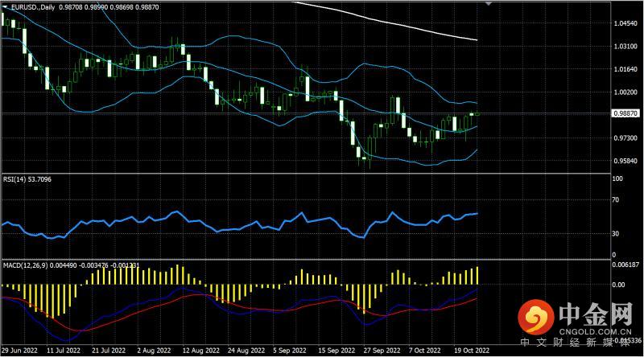Click the 27 Sep 2022 date label
The image size is (644, 357).
[382, 351]
